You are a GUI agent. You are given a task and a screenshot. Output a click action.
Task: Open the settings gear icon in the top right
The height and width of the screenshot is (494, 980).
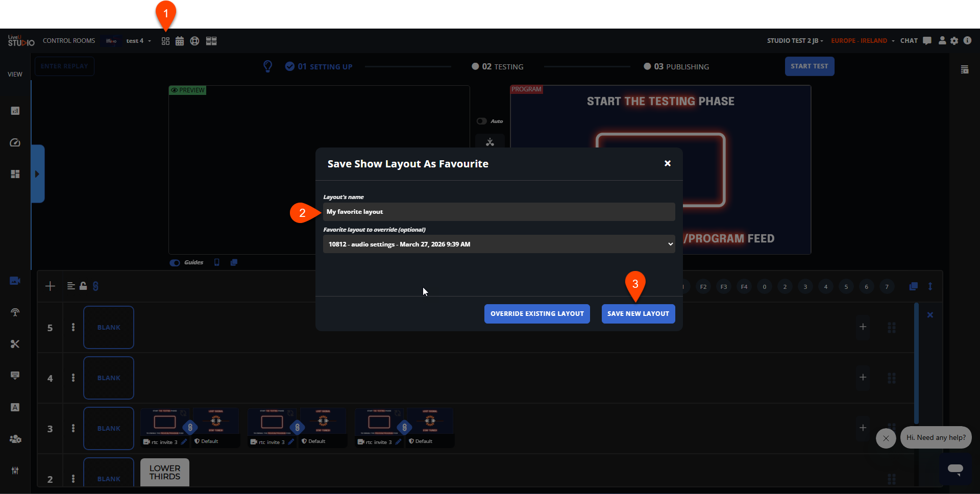(x=954, y=41)
